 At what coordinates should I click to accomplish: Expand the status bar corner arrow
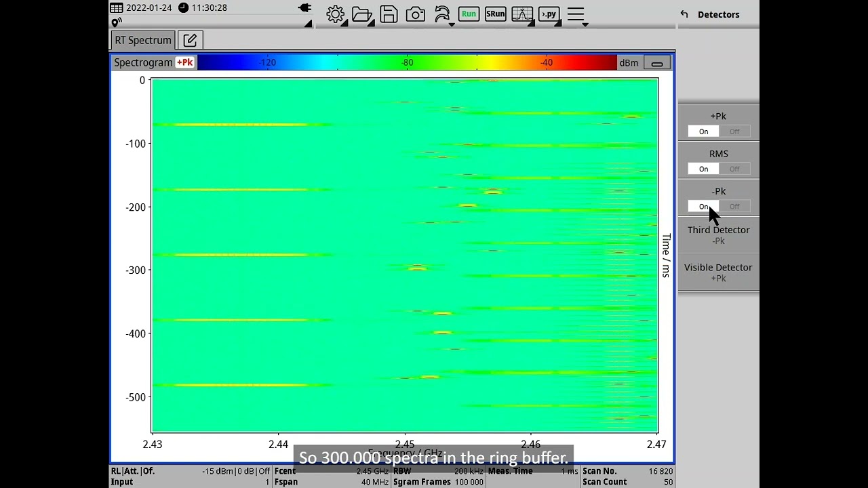tap(308, 23)
